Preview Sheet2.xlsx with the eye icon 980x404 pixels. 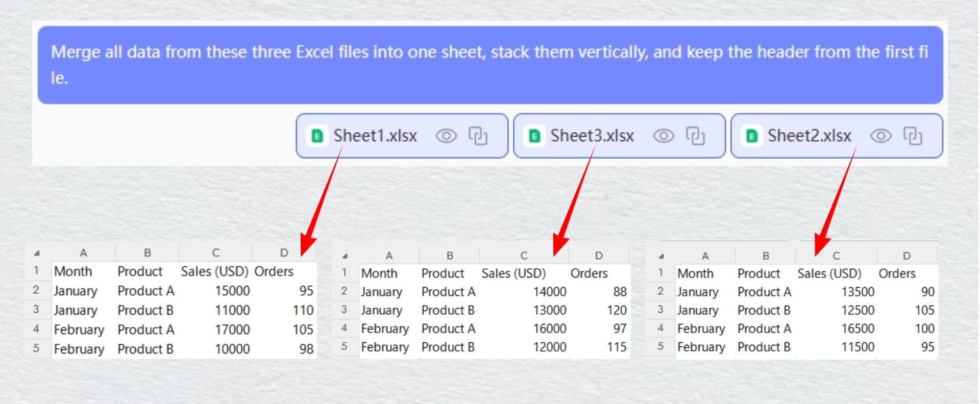881,136
